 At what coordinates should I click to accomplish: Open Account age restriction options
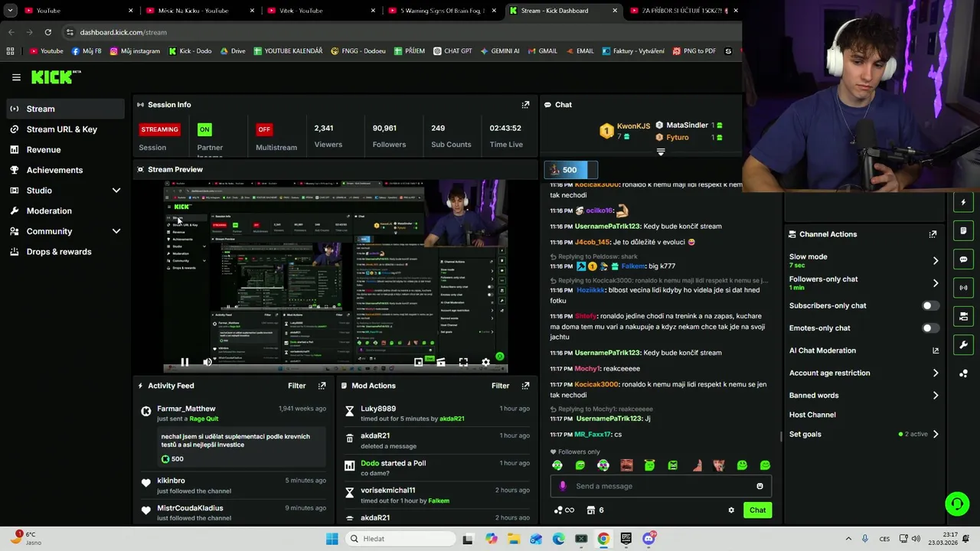(864, 373)
